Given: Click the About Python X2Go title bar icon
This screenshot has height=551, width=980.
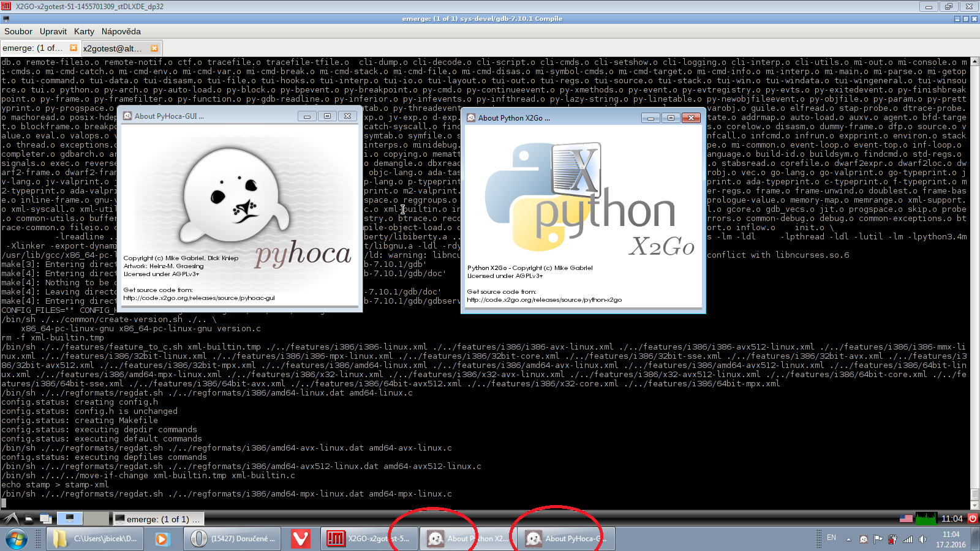Looking at the screenshot, I should click(x=472, y=118).
